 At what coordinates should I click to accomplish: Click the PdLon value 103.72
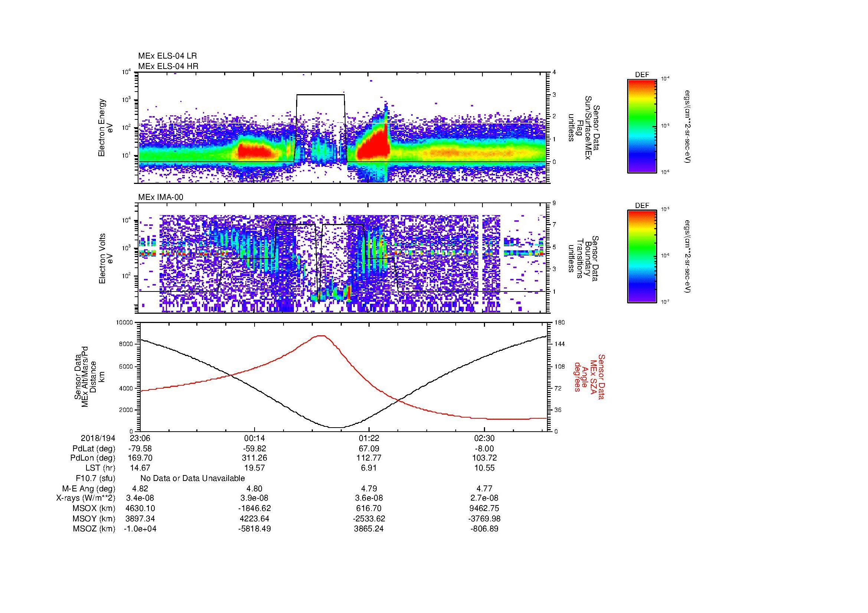click(484, 458)
